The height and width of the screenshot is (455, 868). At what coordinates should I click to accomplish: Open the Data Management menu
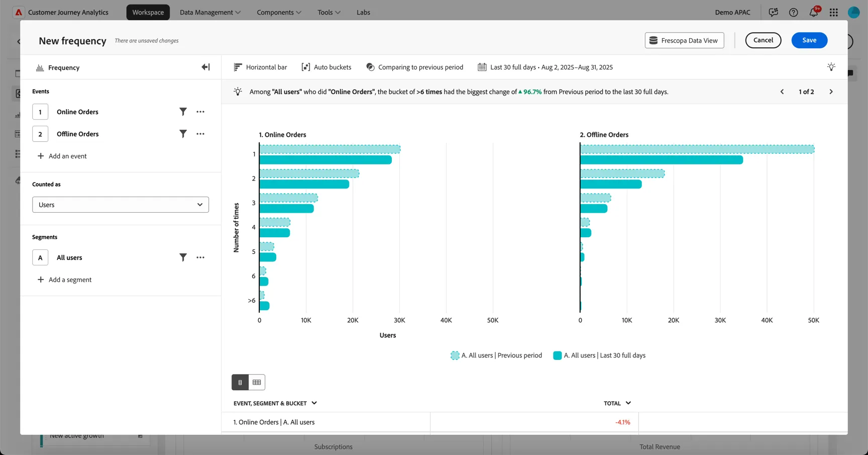point(210,12)
